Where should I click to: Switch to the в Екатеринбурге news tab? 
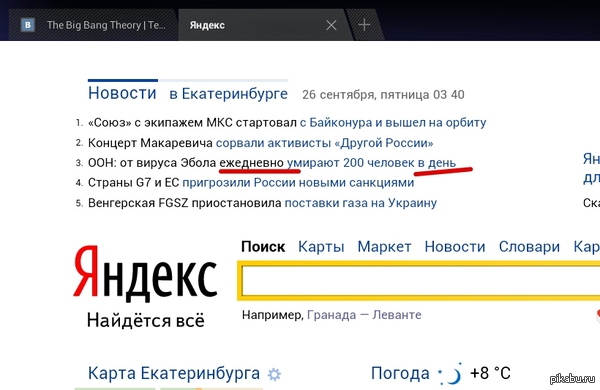pyautogui.click(x=228, y=93)
